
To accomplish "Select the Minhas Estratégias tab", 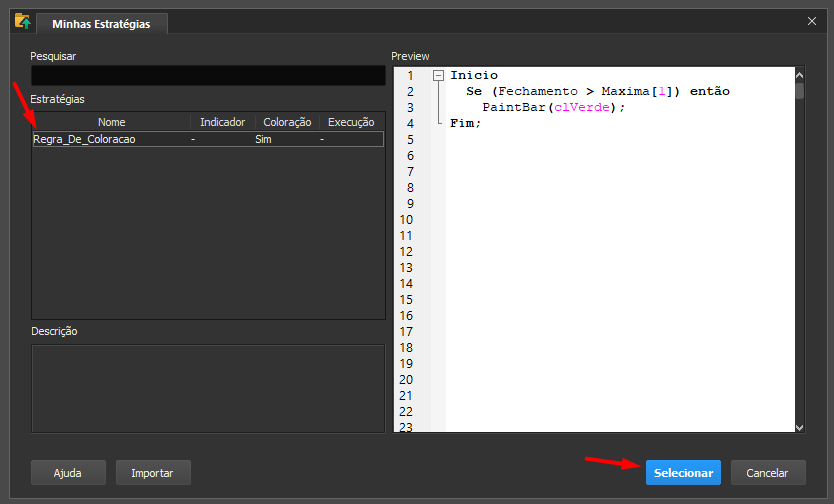I will click(101, 24).
